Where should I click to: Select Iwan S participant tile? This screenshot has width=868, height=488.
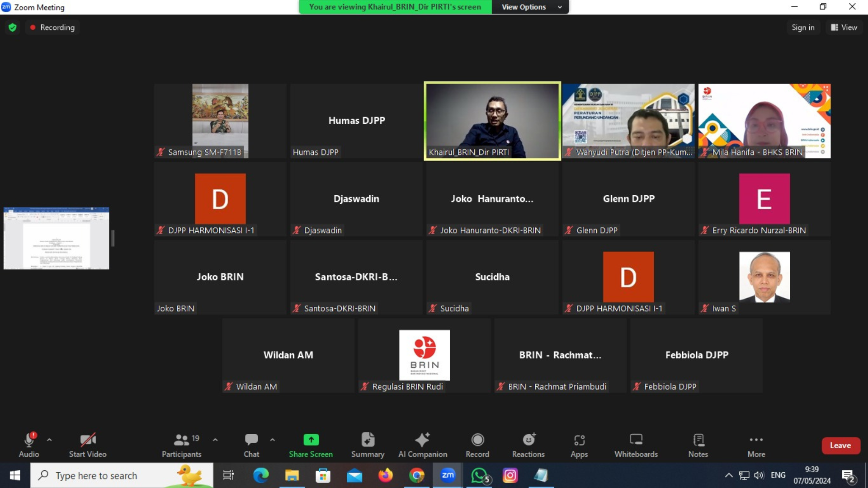(x=764, y=277)
